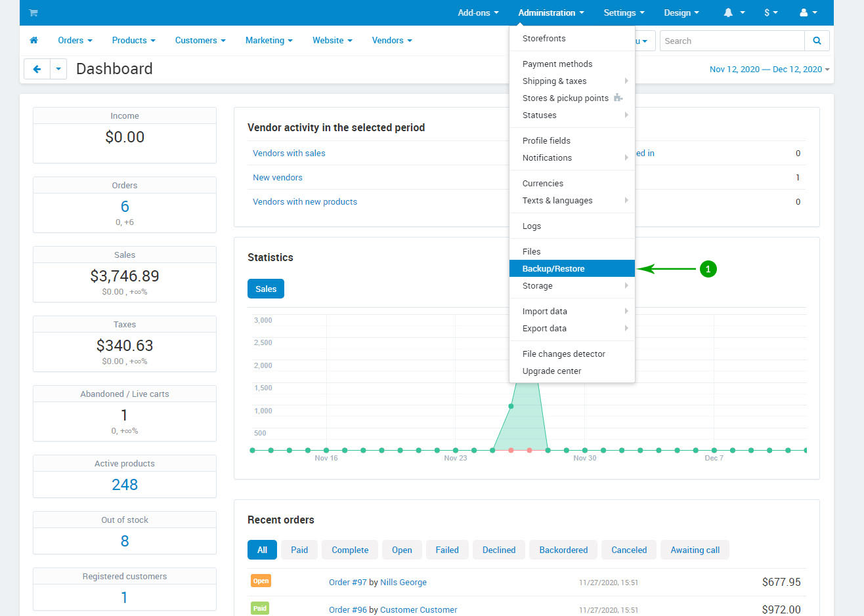
Task: Filter recent orders by Backordered
Action: click(563, 550)
